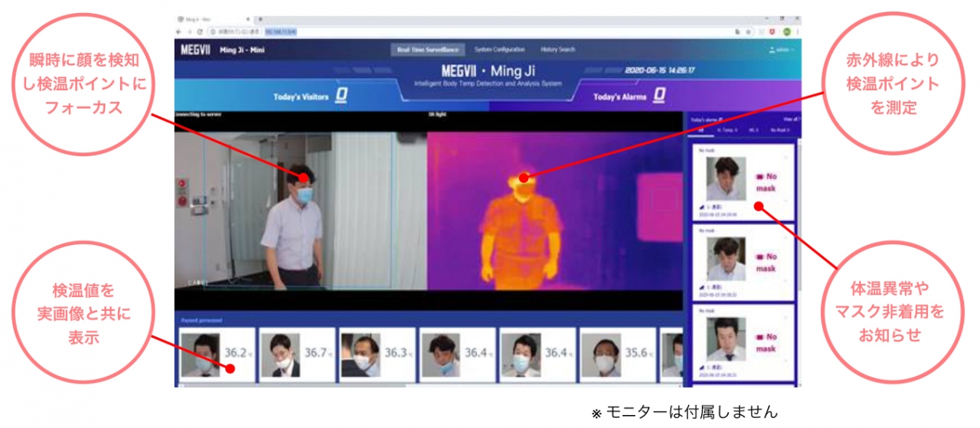The width and height of the screenshot is (980, 428).
Task: Click the Today's Alarms counter
Action: pos(629,97)
